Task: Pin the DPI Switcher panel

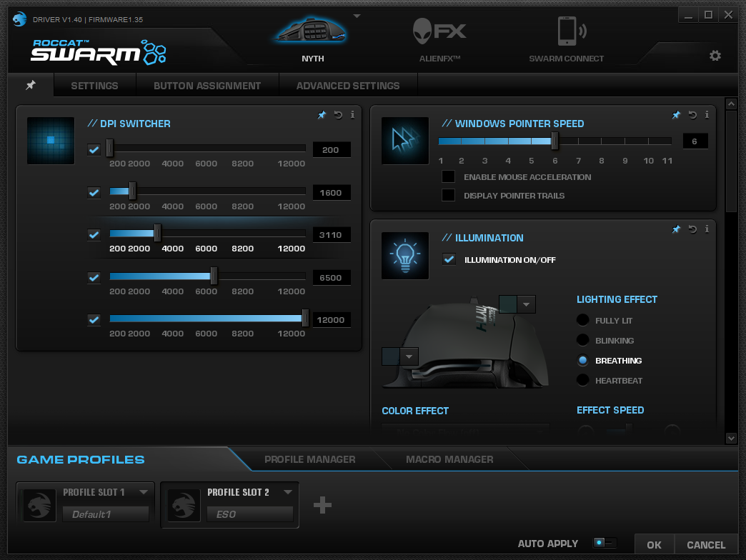Action: coord(322,114)
